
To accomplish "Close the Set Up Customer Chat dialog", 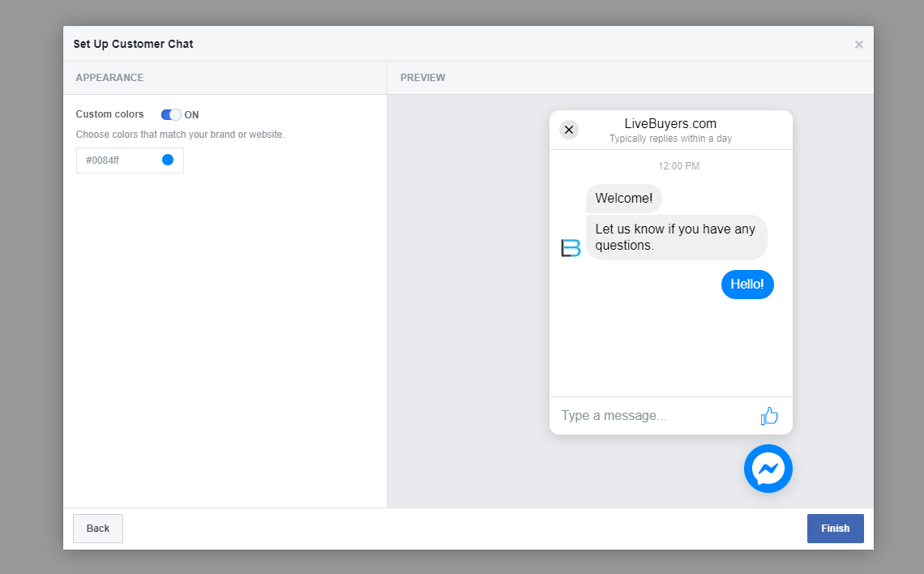I will pos(858,45).
